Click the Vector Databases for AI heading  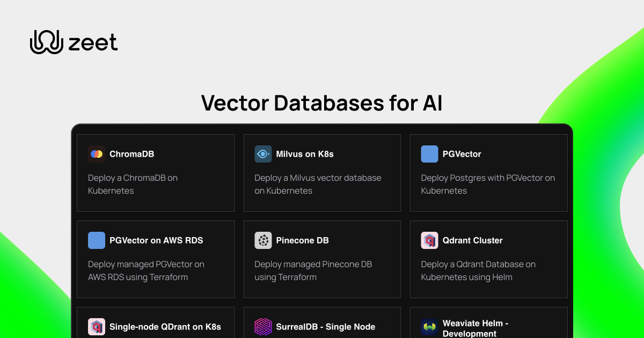point(321,103)
